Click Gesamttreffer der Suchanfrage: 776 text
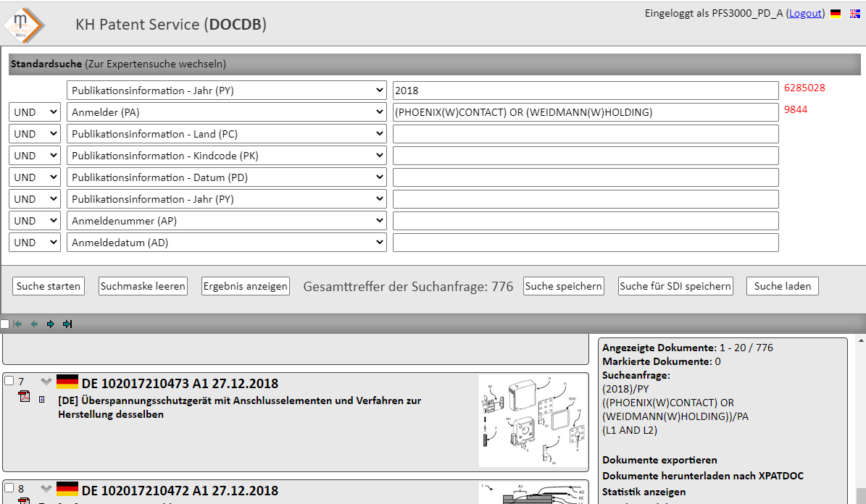The image size is (866, 504). (x=408, y=287)
